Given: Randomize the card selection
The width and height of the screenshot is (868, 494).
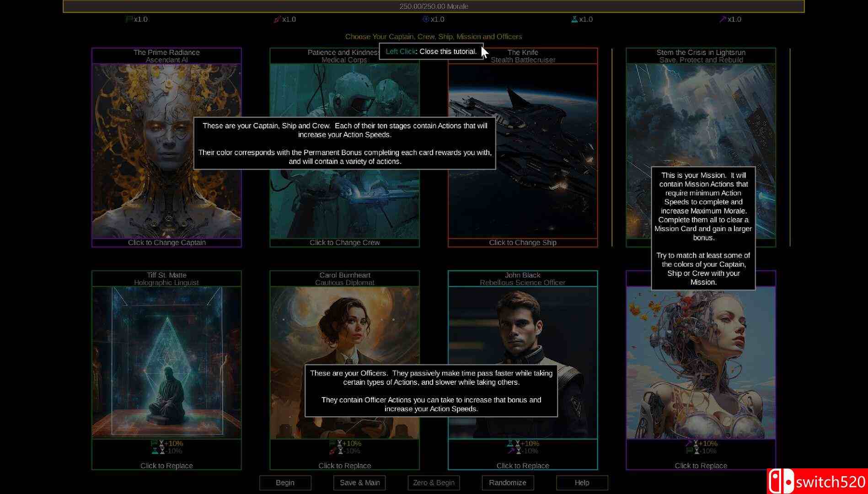Looking at the screenshot, I should point(508,483).
